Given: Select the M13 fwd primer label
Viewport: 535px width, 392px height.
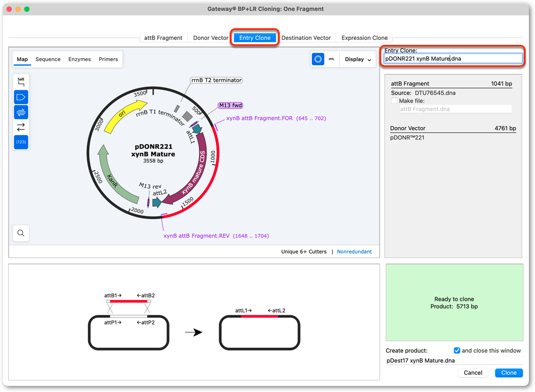Looking at the screenshot, I should click(230, 105).
